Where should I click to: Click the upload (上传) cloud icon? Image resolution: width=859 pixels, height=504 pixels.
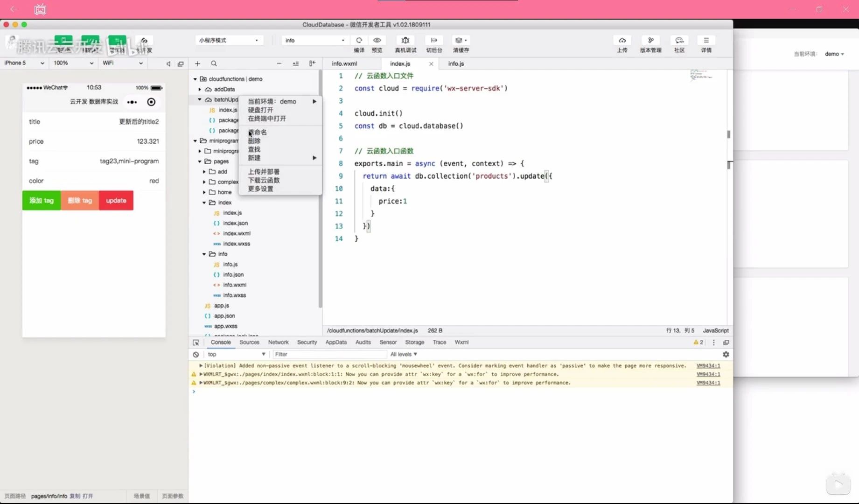pos(622,40)
